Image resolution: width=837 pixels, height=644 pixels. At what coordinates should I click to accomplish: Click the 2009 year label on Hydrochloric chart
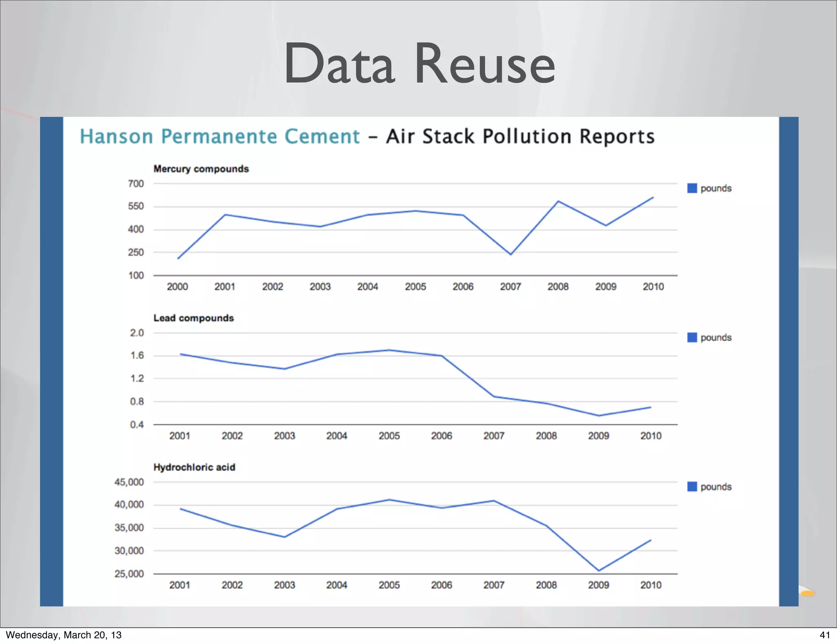pos(599,585)
